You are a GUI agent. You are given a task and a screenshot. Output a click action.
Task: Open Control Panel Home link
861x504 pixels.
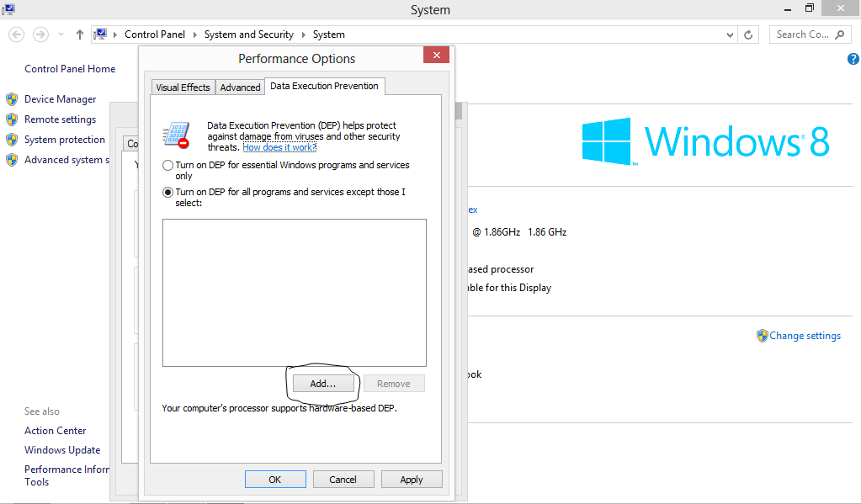70,69
